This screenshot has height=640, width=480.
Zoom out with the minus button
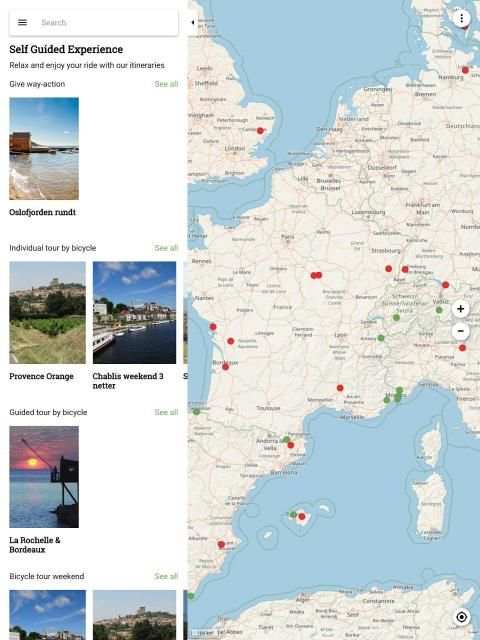pyautogui.click(x=460, y=331)
